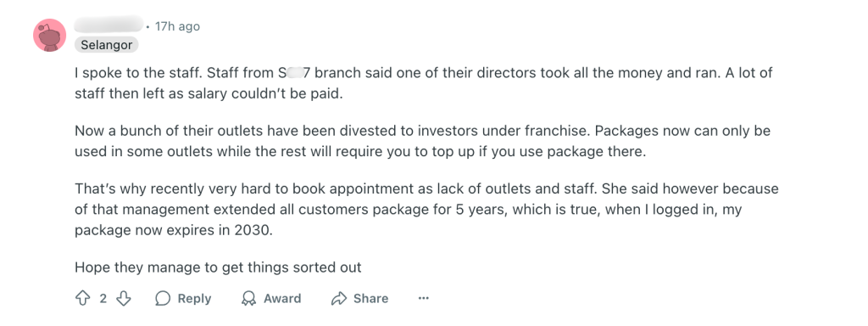Upvote this comment with the up arrow
The width and height of the screenshot is (868, 326).
tap(82, 299)
